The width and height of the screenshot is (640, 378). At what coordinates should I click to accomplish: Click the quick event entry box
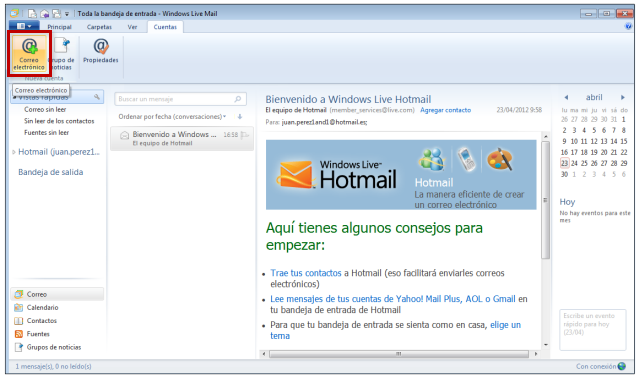[592, 330]
